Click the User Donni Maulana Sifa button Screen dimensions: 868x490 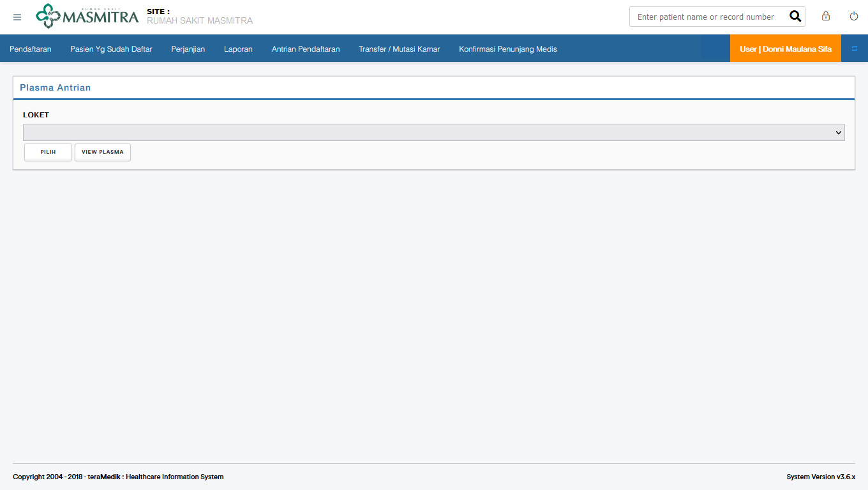(x=786, y=48)
